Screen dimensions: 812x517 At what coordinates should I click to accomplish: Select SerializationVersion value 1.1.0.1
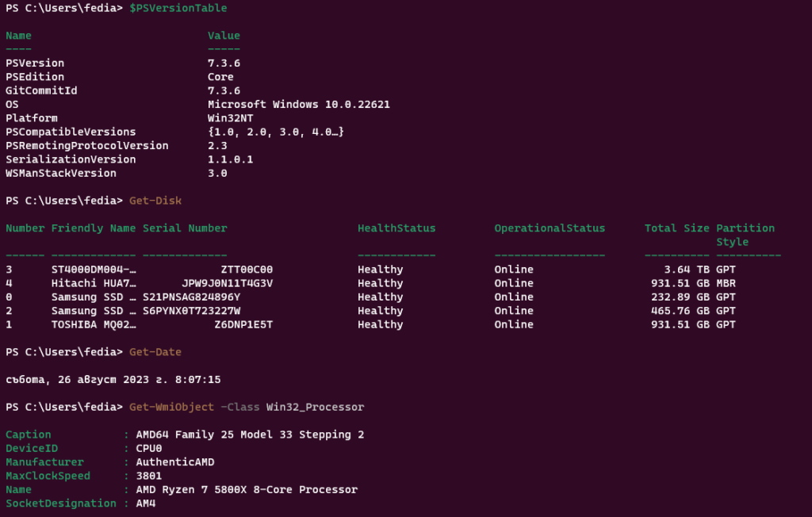(231, 159)
